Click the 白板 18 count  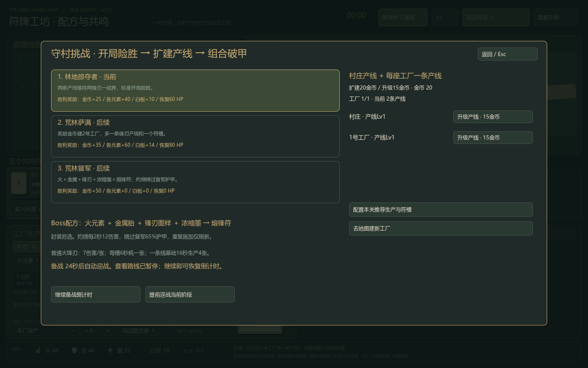tap(160, 350)
